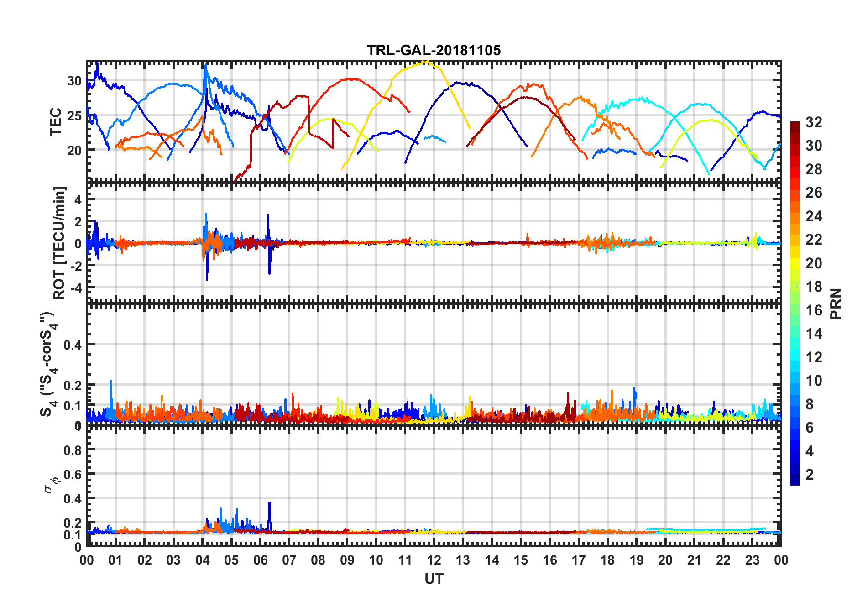Click the "PRN" colorbar label
This screenshot has height=607, width=868.
836,303
